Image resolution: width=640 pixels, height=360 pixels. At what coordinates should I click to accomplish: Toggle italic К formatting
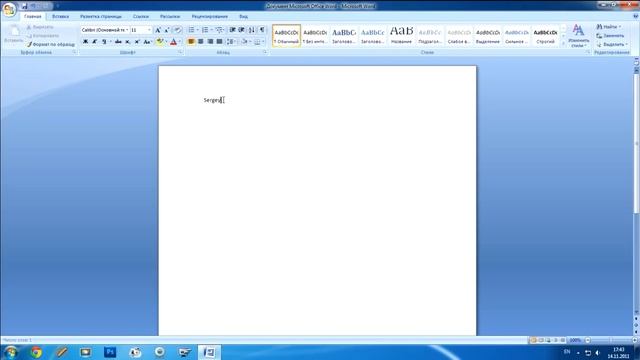pyautogui.click(x=95, y=42)
